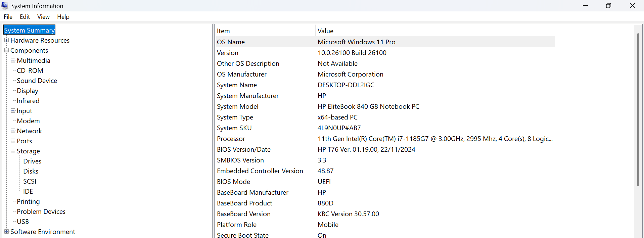Image resolution: width=644 pixels, height=238 pixels.
Task: Select the System Name row label
Action: 237,85
